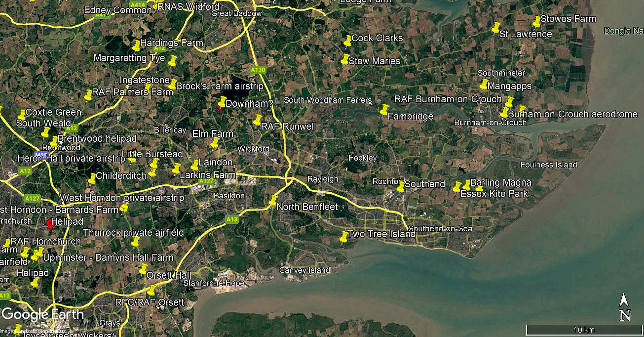Click the Two Tree Island pushpin
644x337 pixels.
[x=344, y=237]
